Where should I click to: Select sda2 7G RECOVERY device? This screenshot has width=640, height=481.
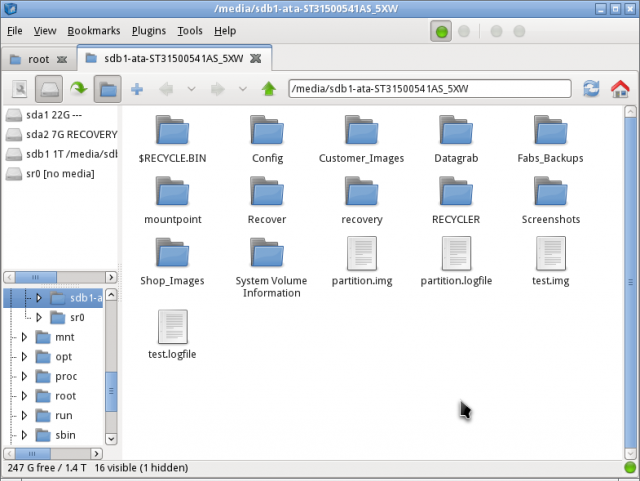click(62, 134)
